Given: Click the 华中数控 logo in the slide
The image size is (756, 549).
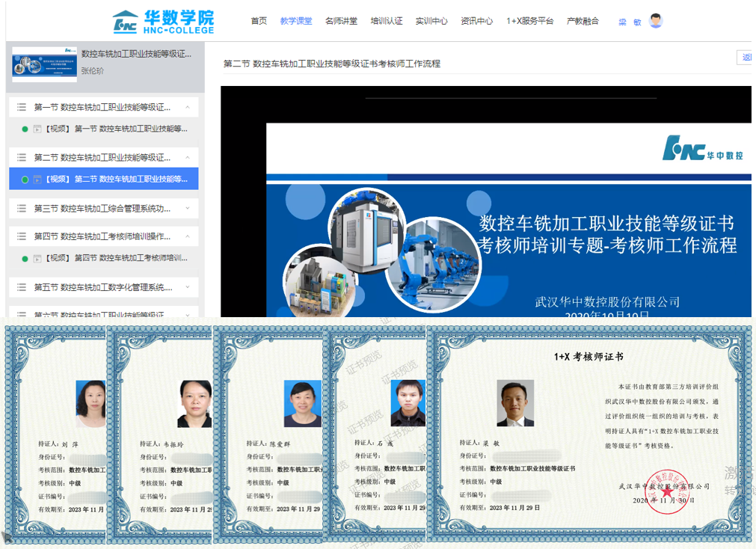Looking at the screenshot, I should (702, 149).
